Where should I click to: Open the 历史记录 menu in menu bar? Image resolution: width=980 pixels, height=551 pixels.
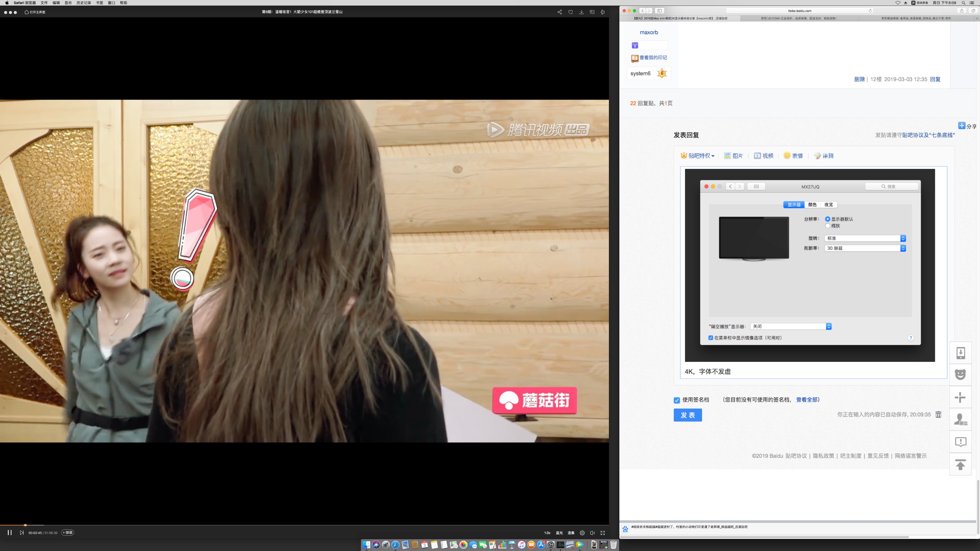(x=84, y=3)
